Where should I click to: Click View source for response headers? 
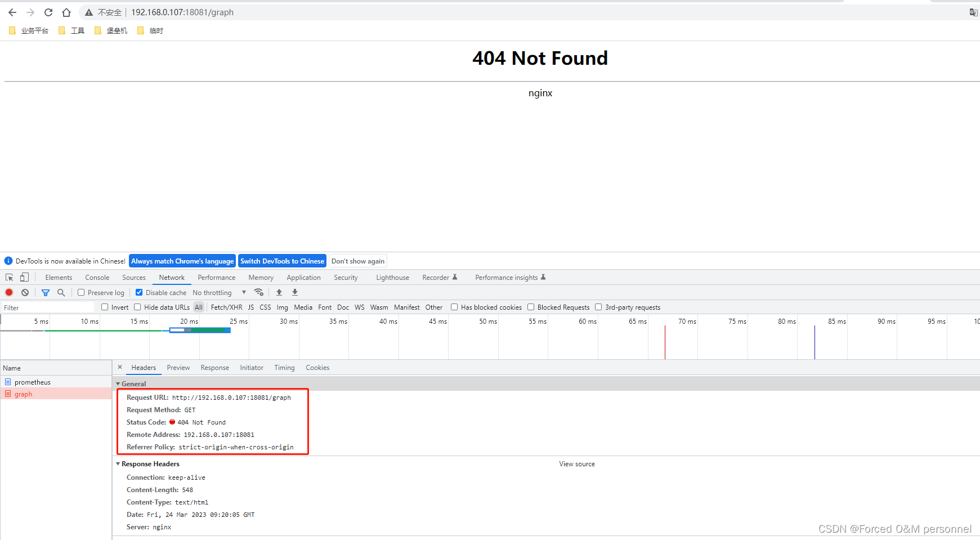click(577, 464)
